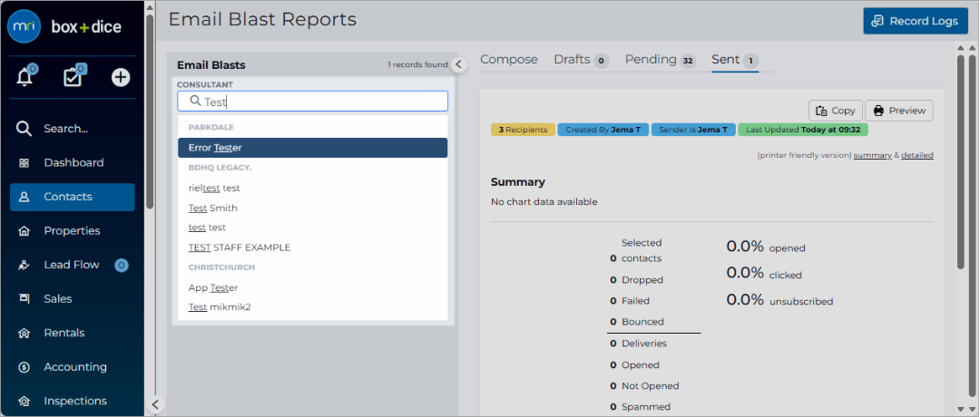Select Error Tester consultant option
Image resolution: width=980 pixels, height=417 pixels.
point(312,148)
